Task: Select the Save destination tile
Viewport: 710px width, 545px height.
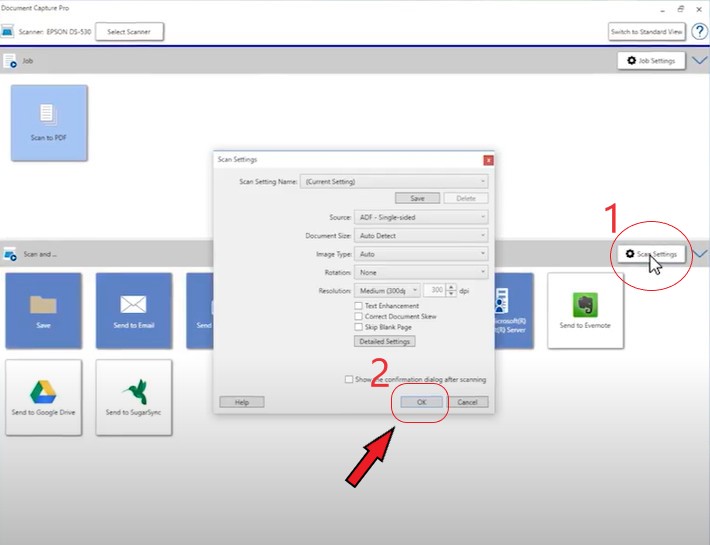Action: 43,310
